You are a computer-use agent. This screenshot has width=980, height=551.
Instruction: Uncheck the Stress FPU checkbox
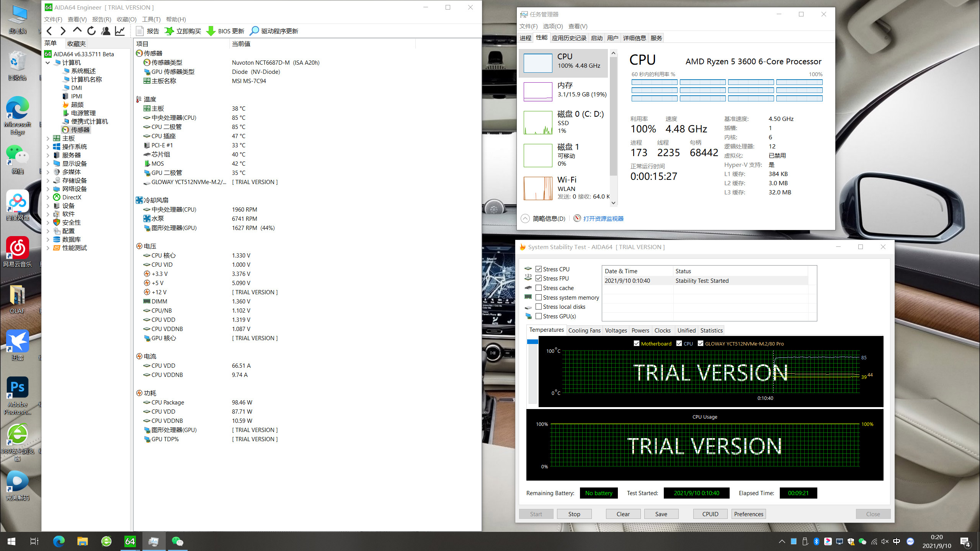click(539, 278)
